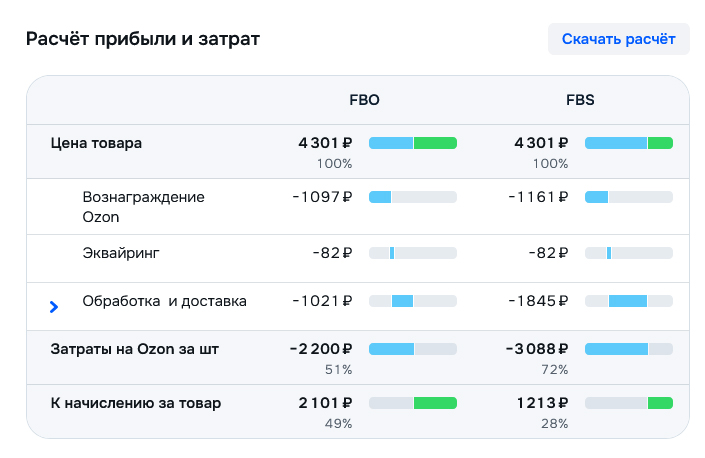705x458 pixels.
Task: Click FBS Вознаграждение Ozon bar
Action: 628,197
